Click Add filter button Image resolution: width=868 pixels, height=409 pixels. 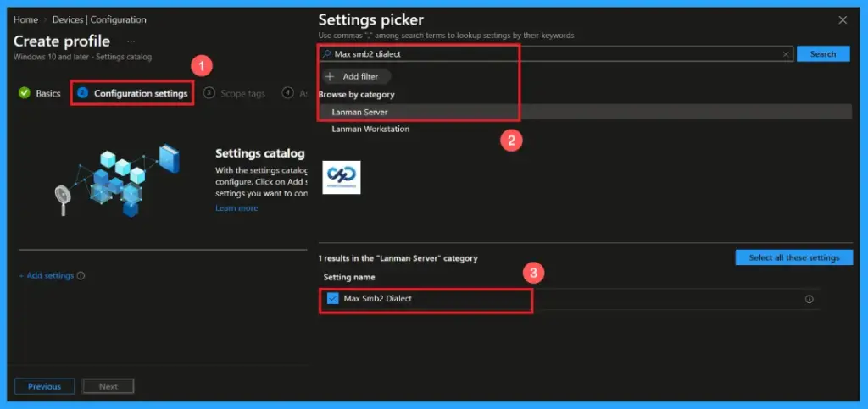(x=356, y=77)
